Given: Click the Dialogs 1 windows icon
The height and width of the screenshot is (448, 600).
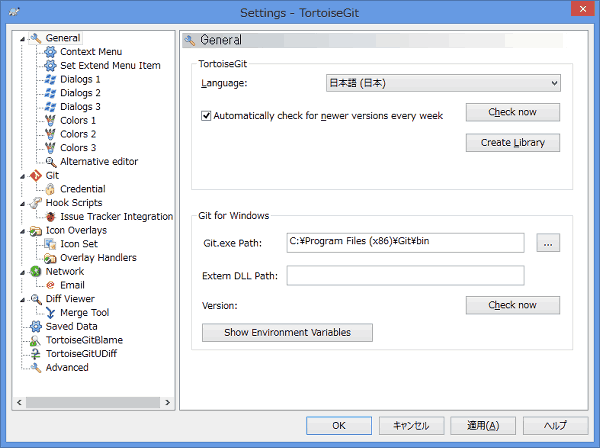Looking at the screenshot, I should coord(50,79).
